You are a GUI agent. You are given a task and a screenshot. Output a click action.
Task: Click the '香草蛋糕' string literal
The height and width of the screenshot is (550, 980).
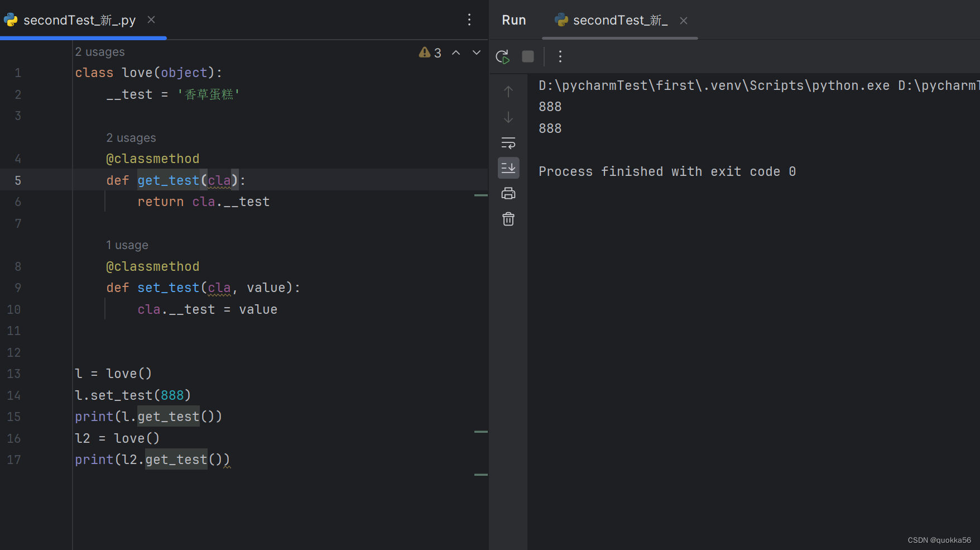tap(209, 94)
